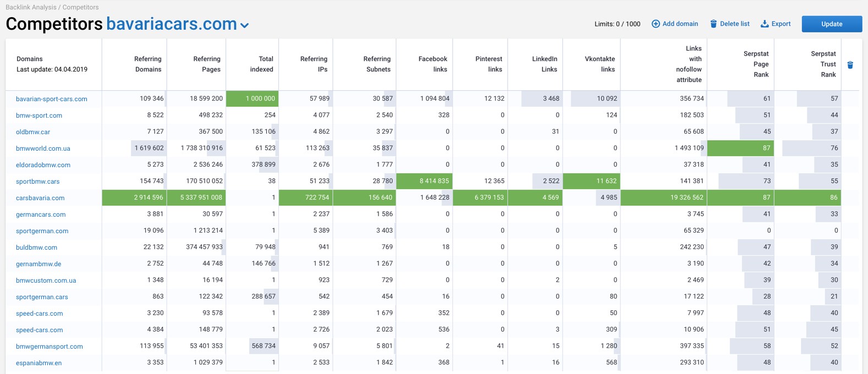Viewport: 868px width, 374px height.
Task: Click the 156 640 Referring Subnets cell
Action: [365, 197]
